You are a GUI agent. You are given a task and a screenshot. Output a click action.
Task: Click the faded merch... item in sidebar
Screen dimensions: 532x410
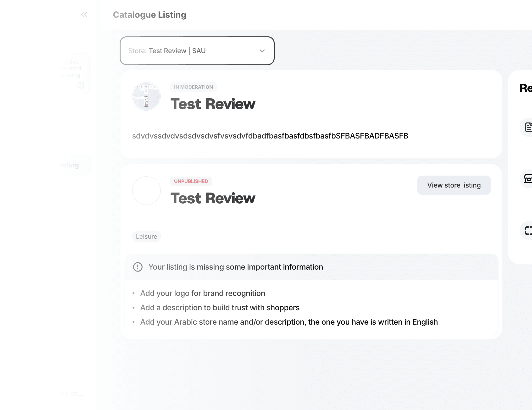(x=71, y=393)
